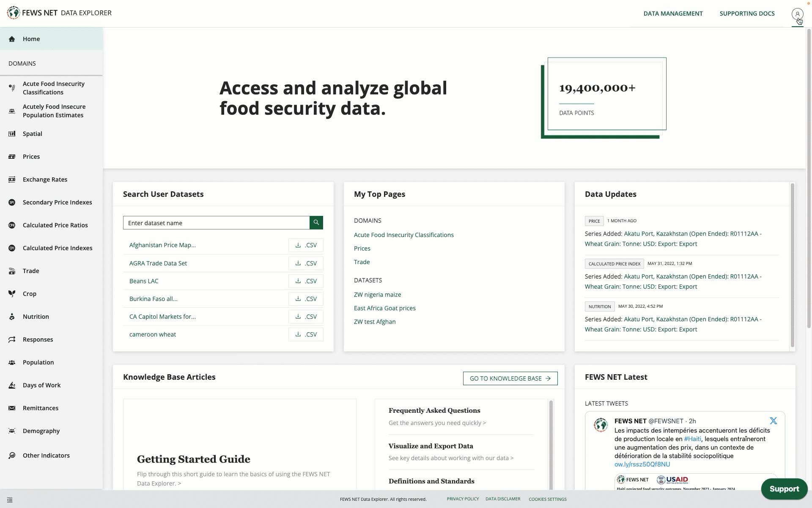Open the Data Management menu
The image size is (812, 508).
coord(673,14)
